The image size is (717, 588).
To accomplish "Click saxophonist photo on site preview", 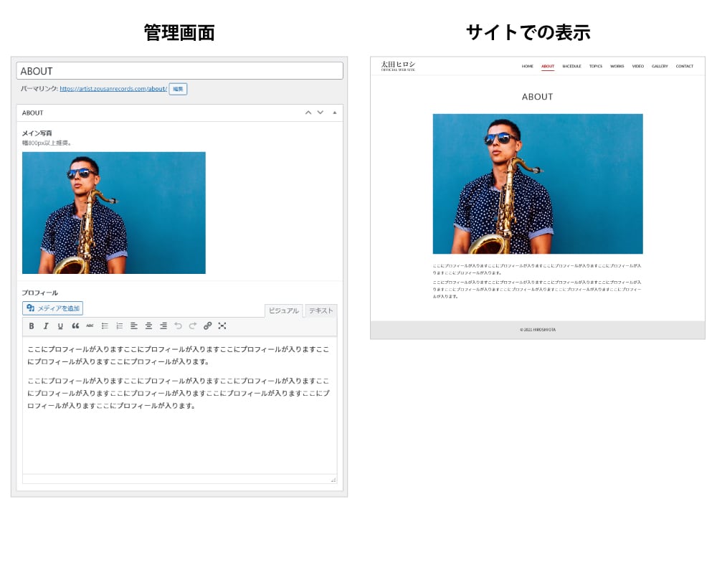I will (x=538, y=184).
